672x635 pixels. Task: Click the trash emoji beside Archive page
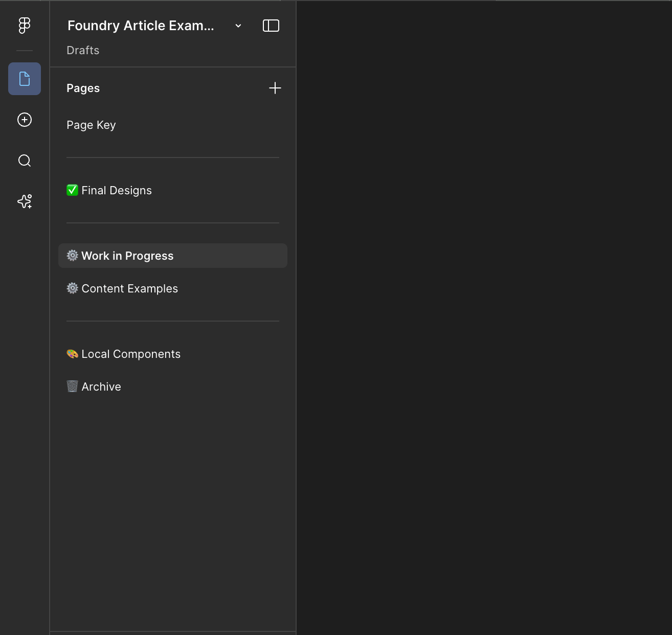point(72,386)
